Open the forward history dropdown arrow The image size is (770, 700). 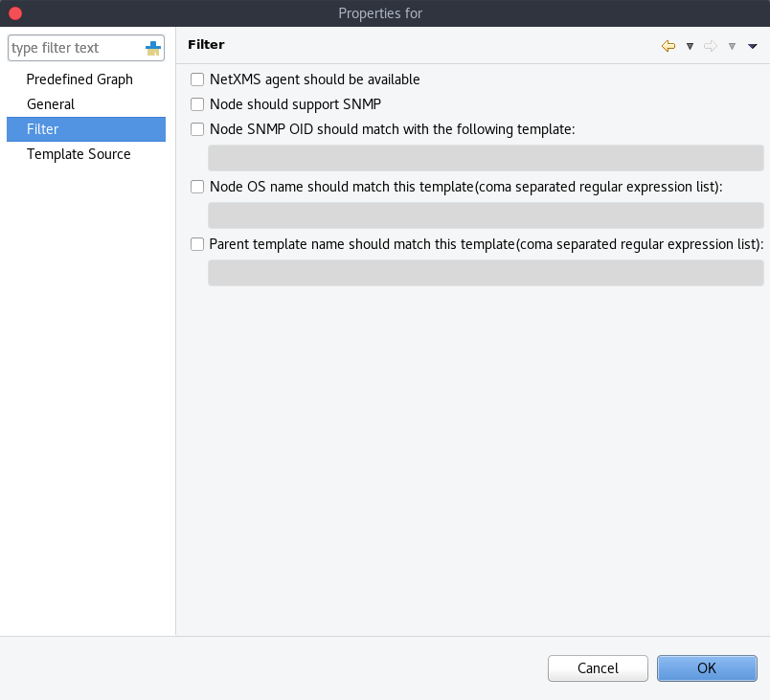732,46
